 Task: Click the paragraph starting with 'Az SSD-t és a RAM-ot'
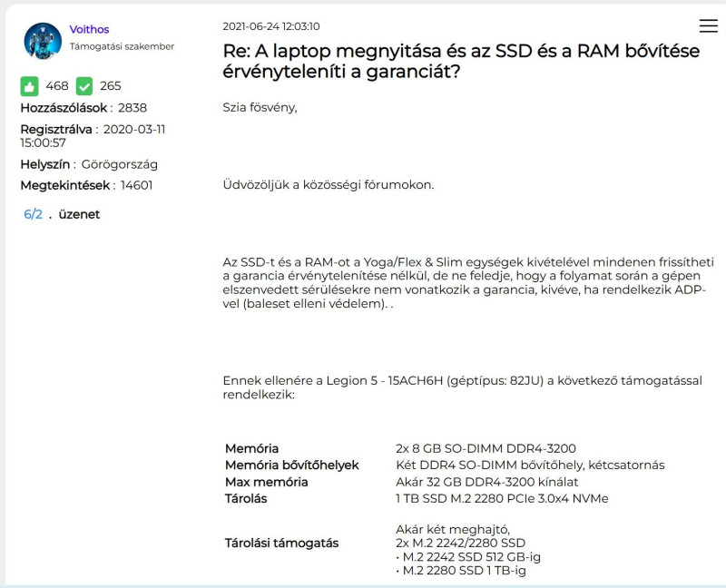point(468,283)
